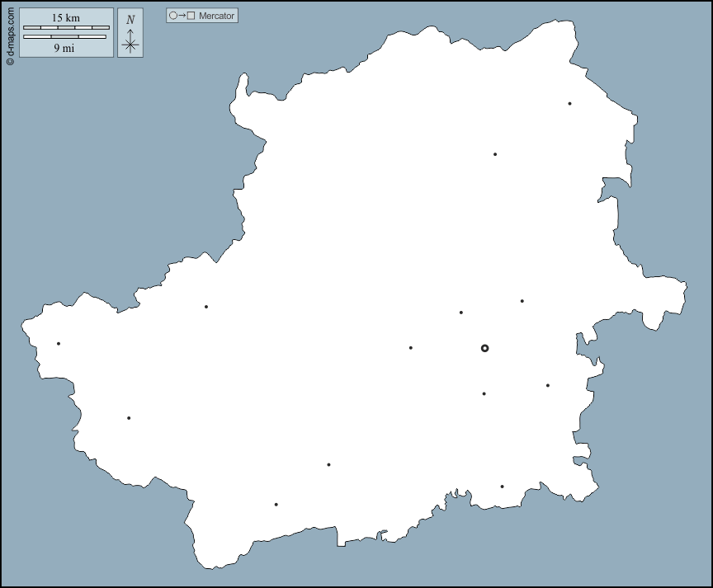713x588 pixels.
Task: Click the compass star beneath the north arrow
Action: (130, 45)
